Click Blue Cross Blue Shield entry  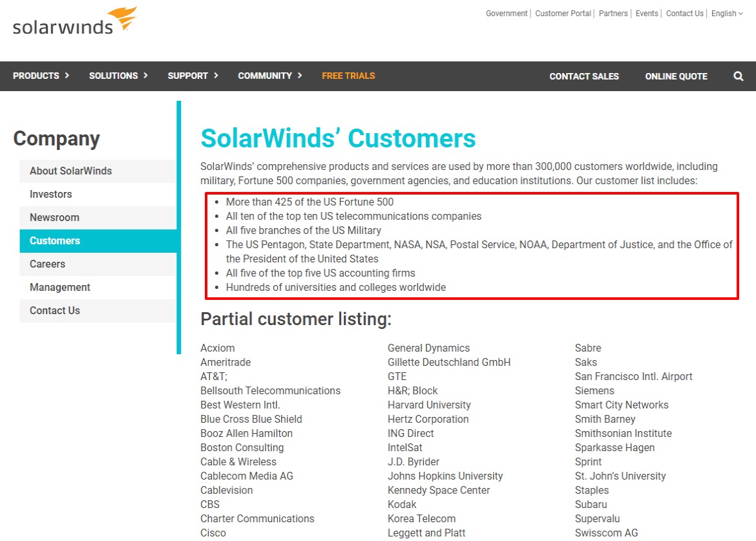coord(251,419)
